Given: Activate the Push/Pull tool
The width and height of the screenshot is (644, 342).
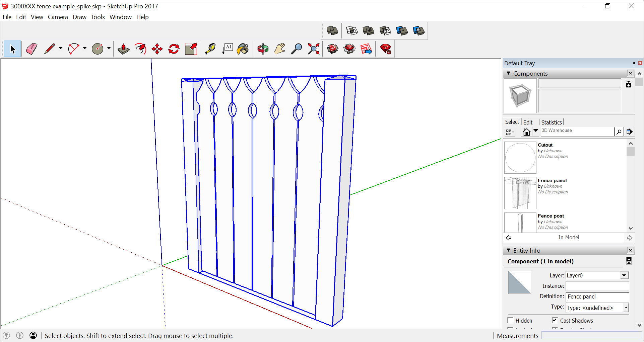Looking at the screenshot, I should 123,49.
